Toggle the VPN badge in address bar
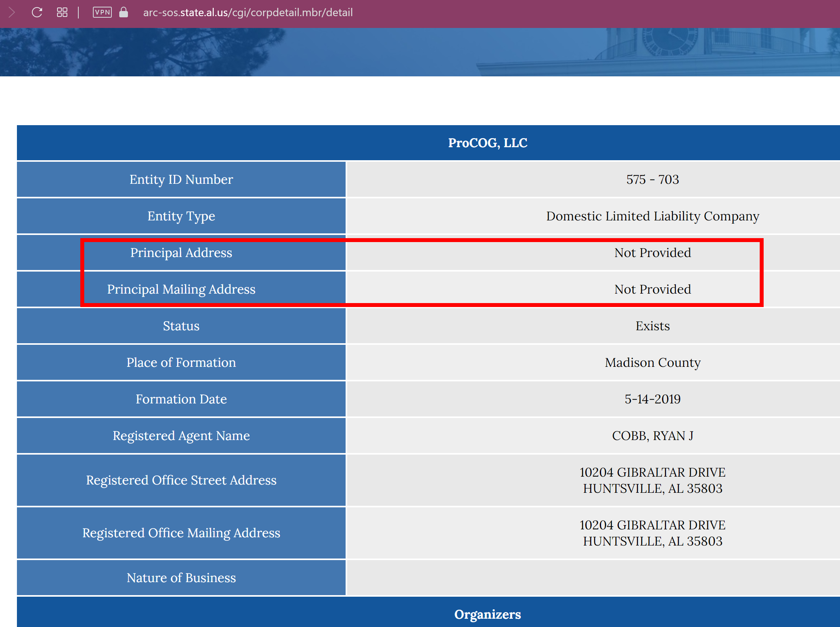The width and height of the screenshot is (840, 627). point(102,13)
